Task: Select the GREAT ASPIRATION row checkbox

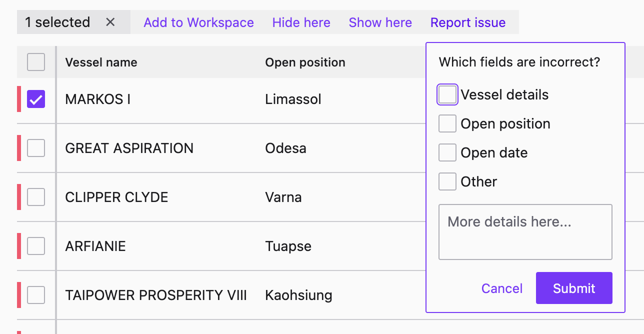Action: [x=36, y=148]
